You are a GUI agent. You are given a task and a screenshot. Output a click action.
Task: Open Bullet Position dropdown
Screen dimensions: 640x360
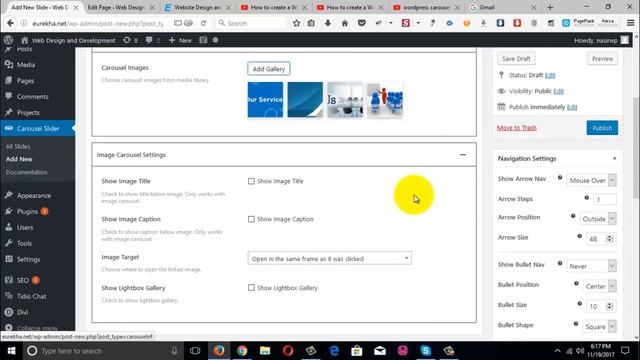[600, 286]
